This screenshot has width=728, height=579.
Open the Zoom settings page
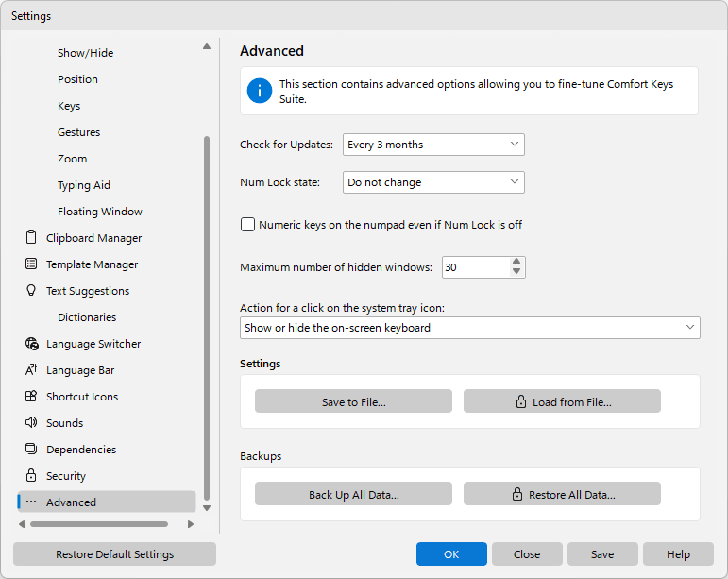72,159
